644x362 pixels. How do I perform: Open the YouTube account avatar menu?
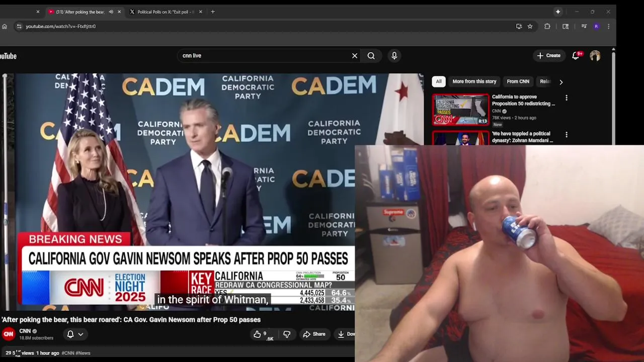point(595,56)
